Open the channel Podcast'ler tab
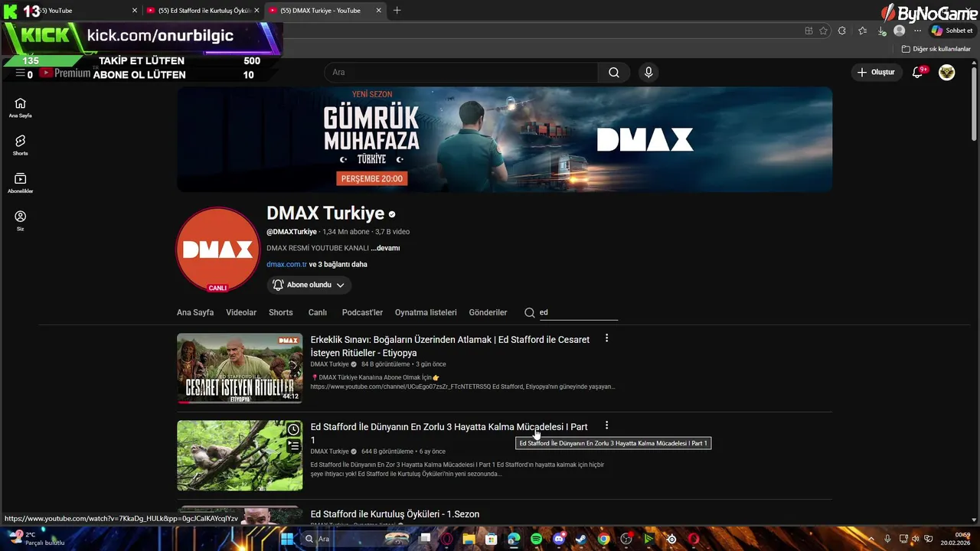Viewport: 980px width, 551px height. 362,312
